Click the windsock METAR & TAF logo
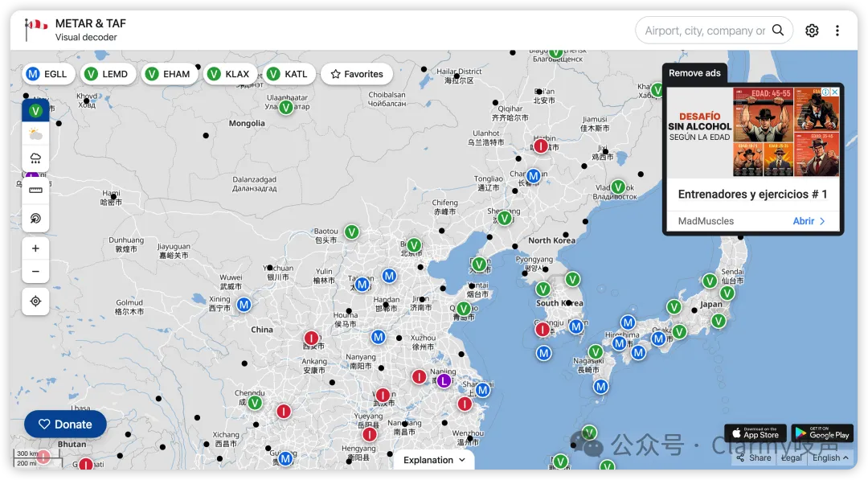The height and width of the screenshot is (480, 868). coord(36,29)
